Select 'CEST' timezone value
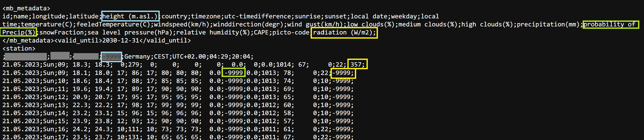The image size is (644, 140). [x=161, y=57]
